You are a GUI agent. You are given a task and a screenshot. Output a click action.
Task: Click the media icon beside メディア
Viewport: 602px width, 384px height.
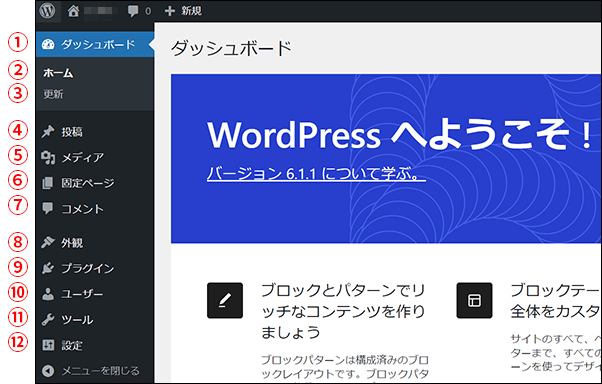[x=48, y=157]
